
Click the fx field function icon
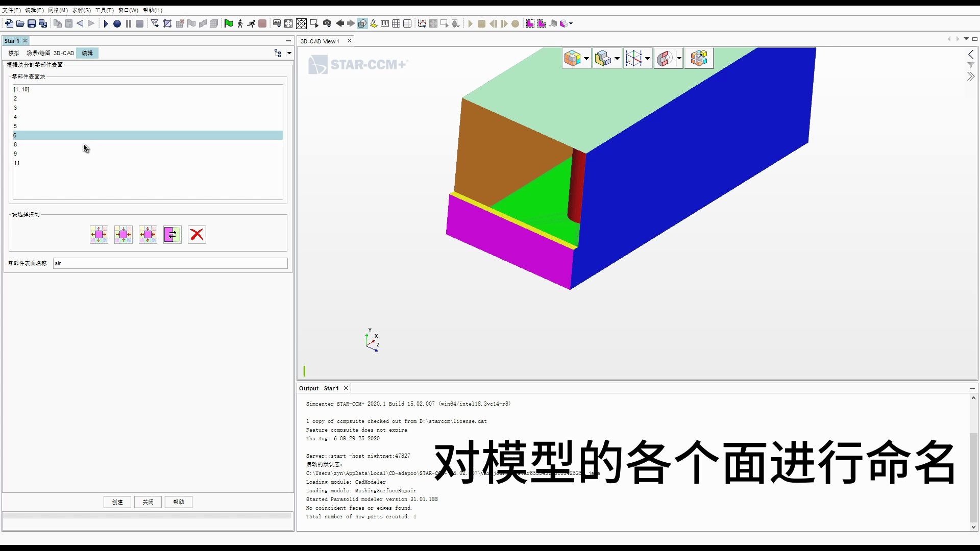point(374,23)
